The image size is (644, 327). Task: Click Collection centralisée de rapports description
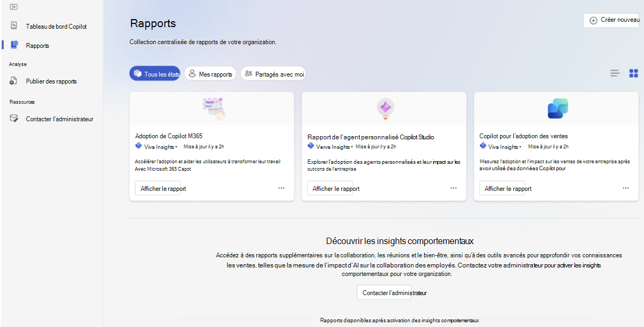click(203, 41)
